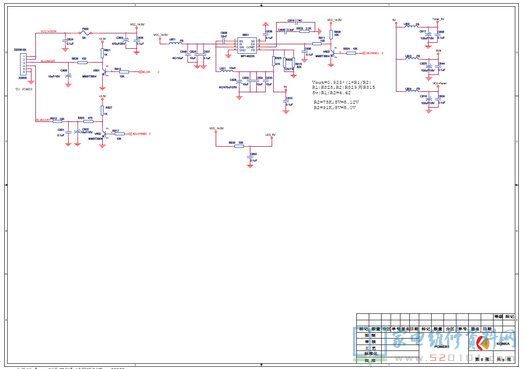Click the Vout formula note text
The height and width of the screenshot is (369, 525).
coord(342,82)
